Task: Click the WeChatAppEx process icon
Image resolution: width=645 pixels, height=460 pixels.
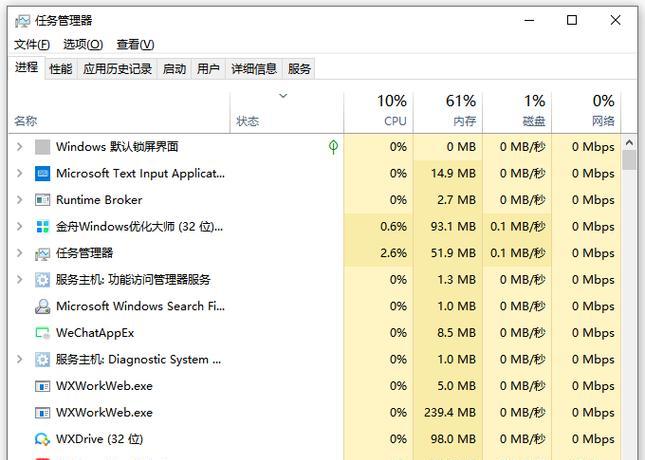Action: (42, 333)
